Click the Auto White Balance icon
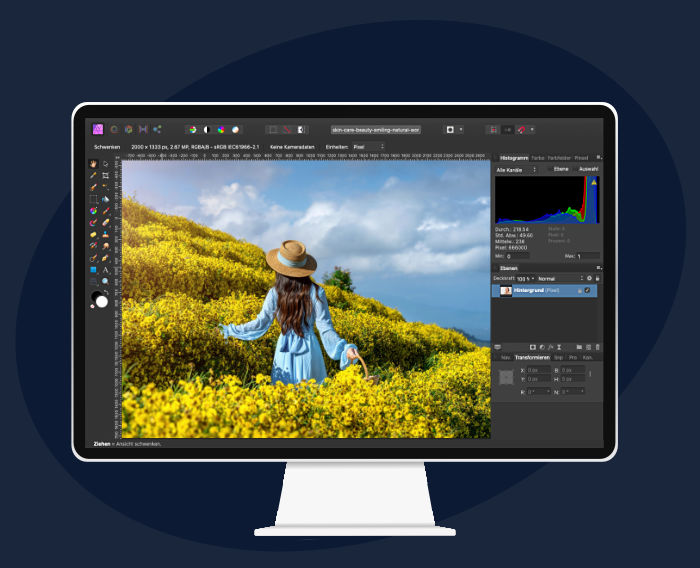This screenshot has width=700, height=568. (x=236, y=129)
